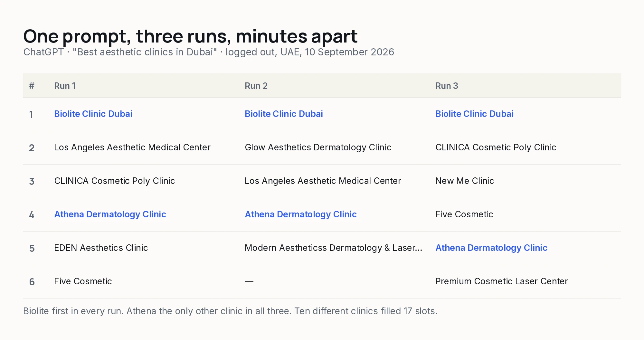Click the row number '2'

[x=32, y=148]
